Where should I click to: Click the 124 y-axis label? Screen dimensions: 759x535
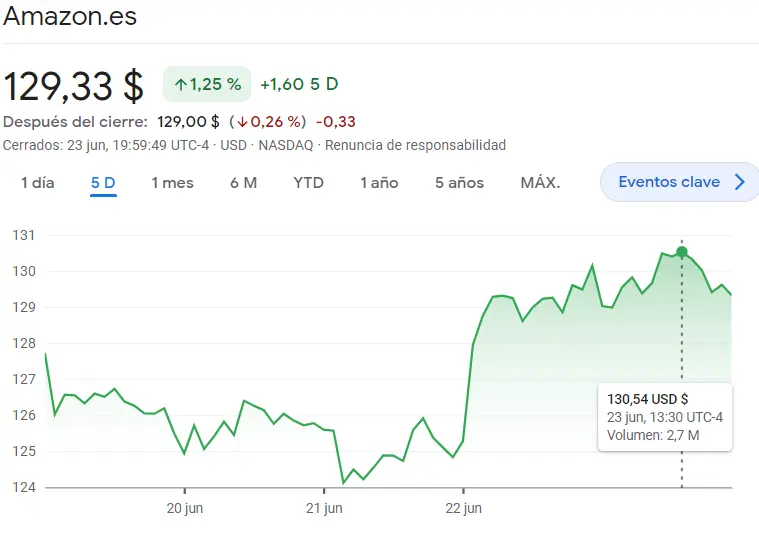tap(24, 487)
